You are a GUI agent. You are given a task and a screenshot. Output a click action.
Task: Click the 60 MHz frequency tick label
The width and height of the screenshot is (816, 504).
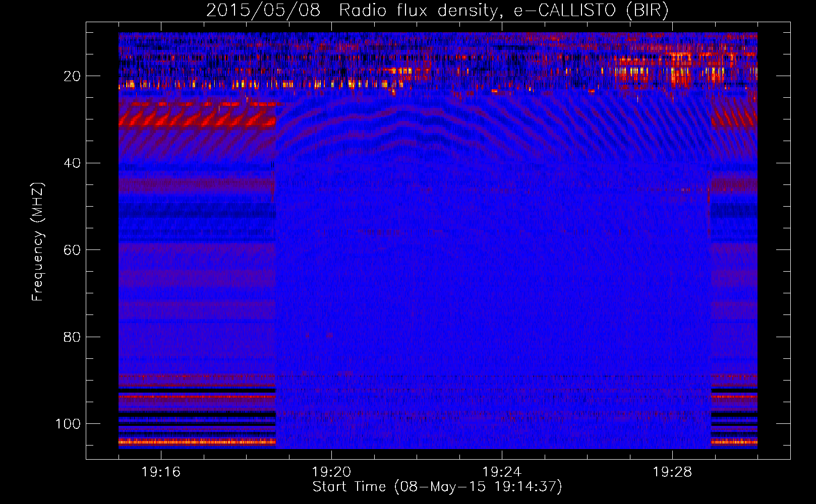(72, 250)
